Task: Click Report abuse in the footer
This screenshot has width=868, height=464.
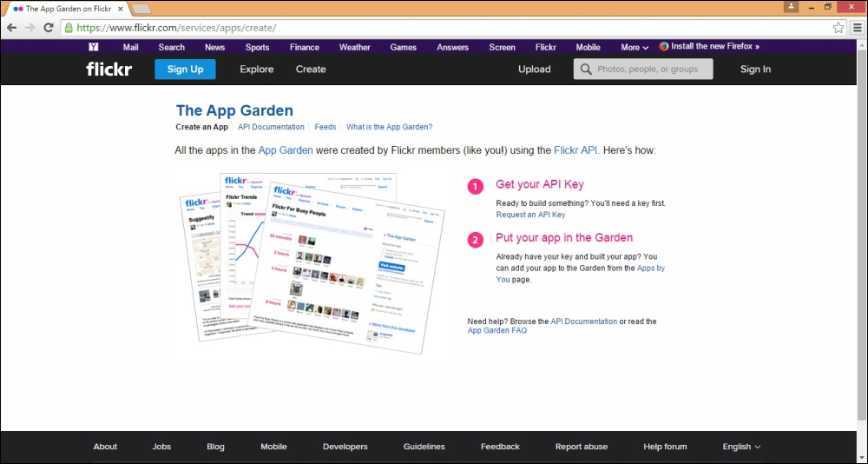Action: (x=582, y=447)
